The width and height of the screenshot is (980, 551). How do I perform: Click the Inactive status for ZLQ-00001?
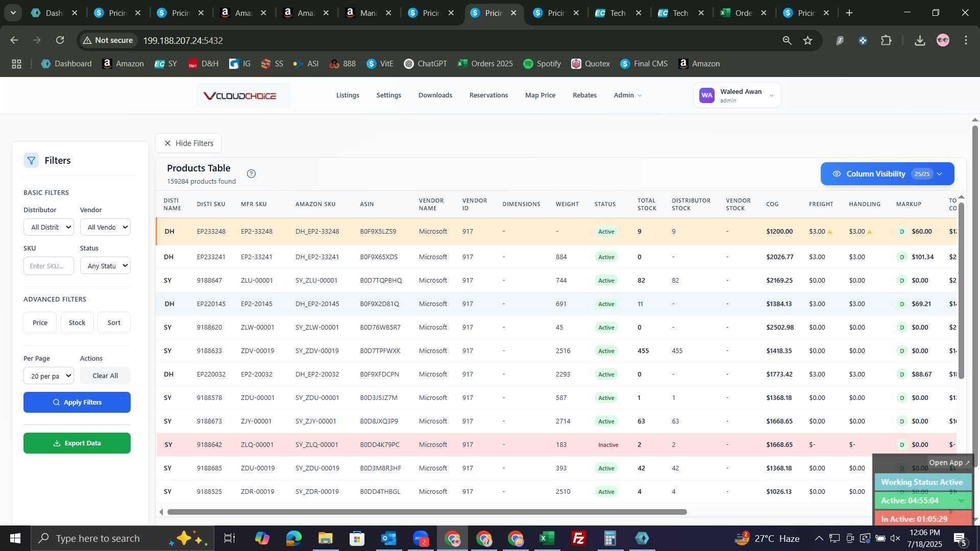click(x=608, y=445)
